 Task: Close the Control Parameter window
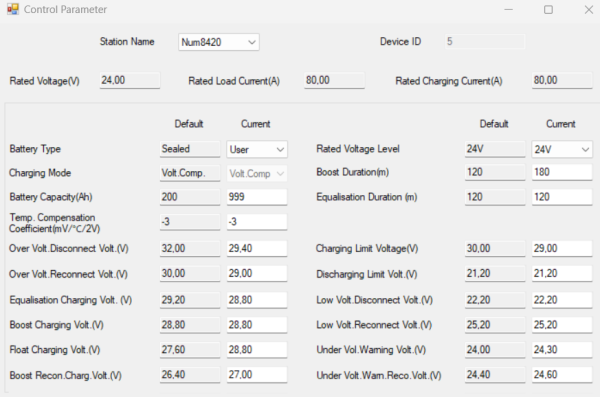click(589, 9)
